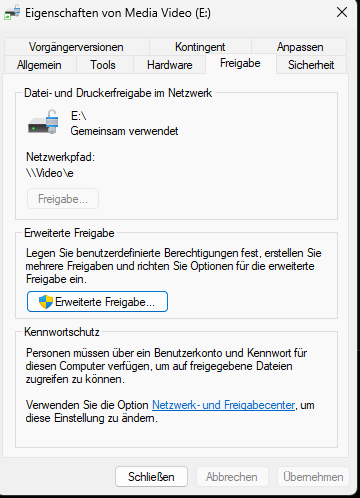Click the shield icon on Erweiterte Freigabe button
360x498 pixels.
(x=46, y=302)
